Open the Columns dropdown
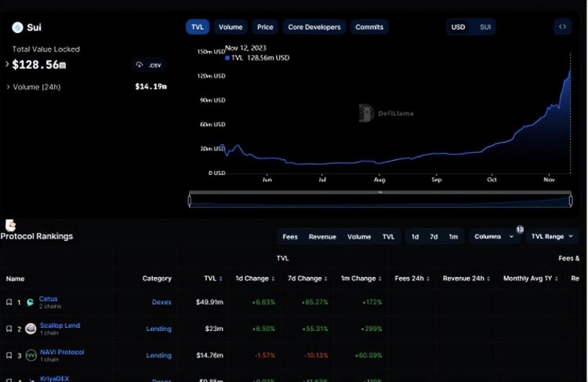This screenshot has height=382, width=588. 494,236
